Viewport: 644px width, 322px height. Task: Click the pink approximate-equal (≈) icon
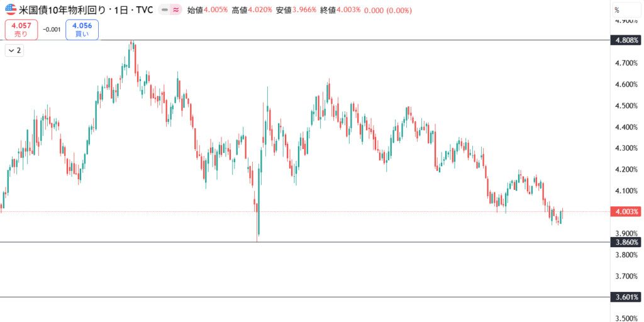(175, 10)
